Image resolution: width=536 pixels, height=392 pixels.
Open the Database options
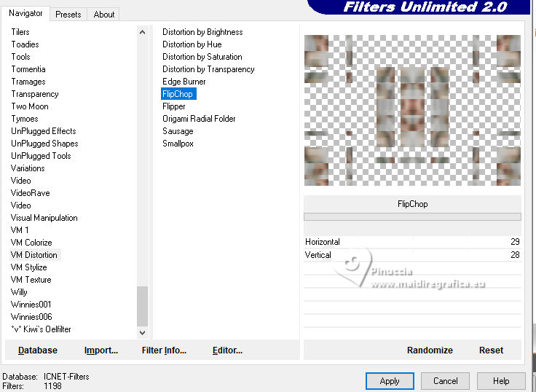click(x=38, y=350)
